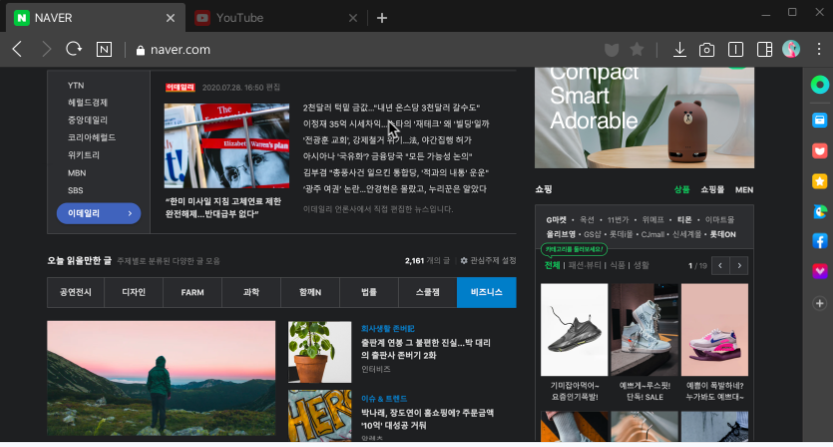Open headline starting '2천달러 턱밑 금값'
833x447 pixels.
click(x=392, y=107)
